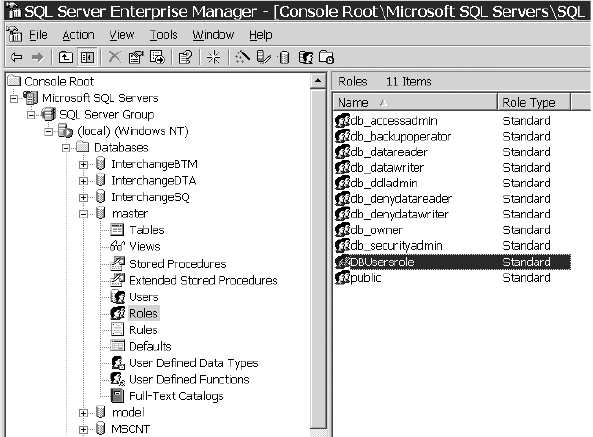Expand the InterchangeDTA database
This screenshot has height=437, width=593.
[83, 181]
